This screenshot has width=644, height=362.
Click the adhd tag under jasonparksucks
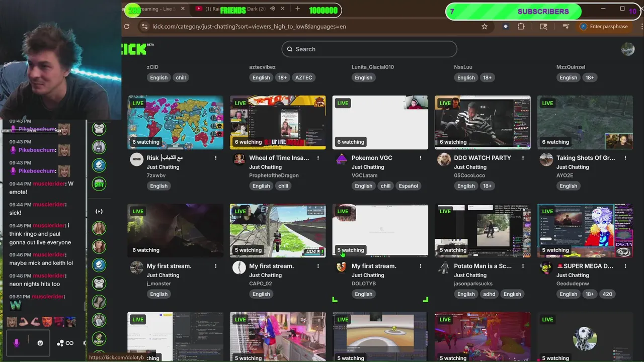click(x=489, y=294)
